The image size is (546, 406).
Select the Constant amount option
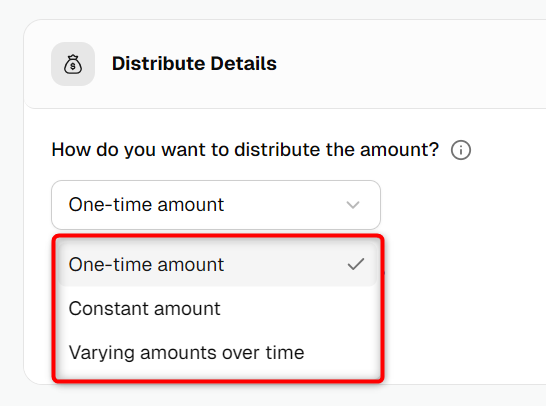point(217,309)
